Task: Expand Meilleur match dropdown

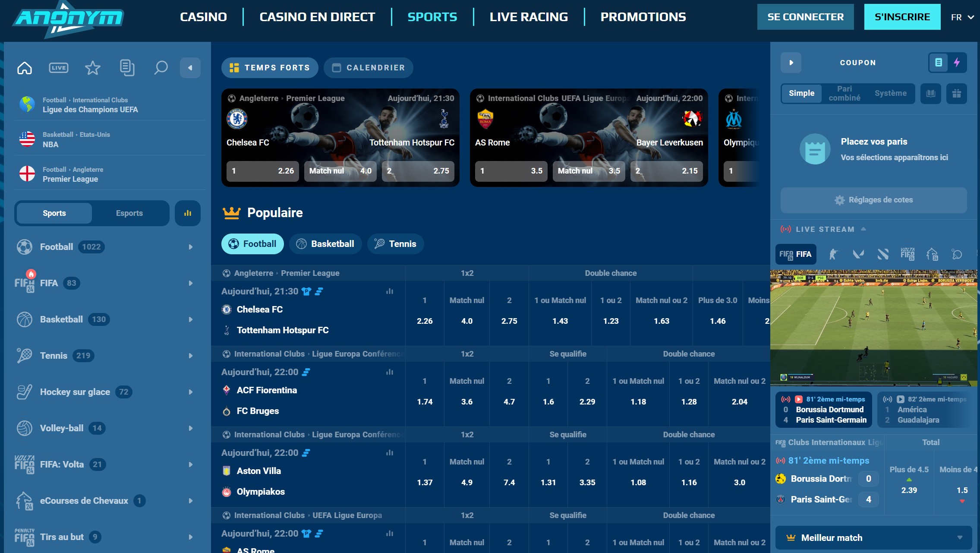Action: 873,537
